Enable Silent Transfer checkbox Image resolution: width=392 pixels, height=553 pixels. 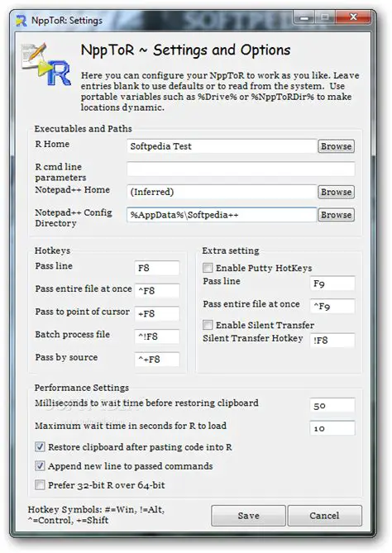pos(208,325)
